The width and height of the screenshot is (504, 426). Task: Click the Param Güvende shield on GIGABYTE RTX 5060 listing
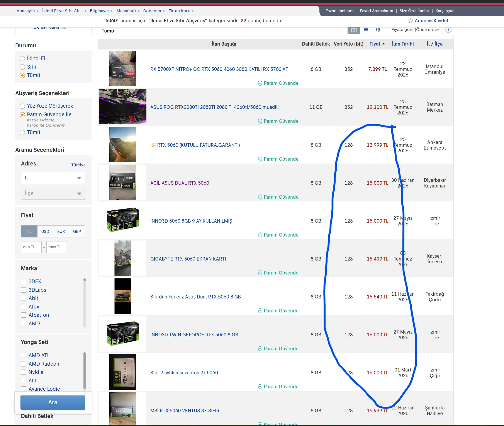(x=260, y=273)
